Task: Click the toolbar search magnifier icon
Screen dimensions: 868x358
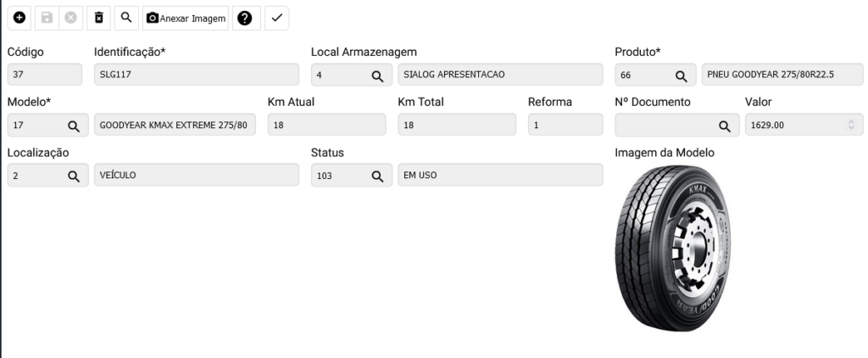Action: pos(125,17)
